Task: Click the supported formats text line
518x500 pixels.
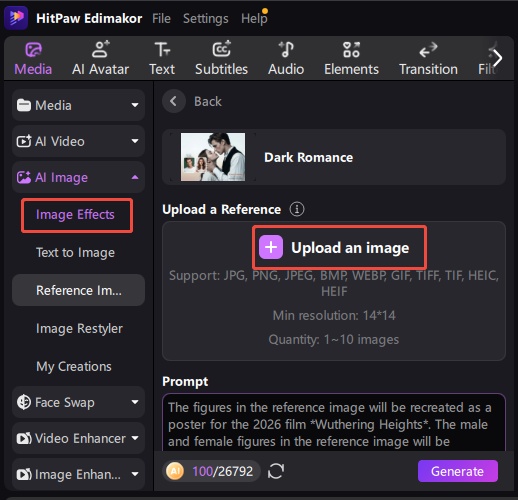Action: coord(334,283)
